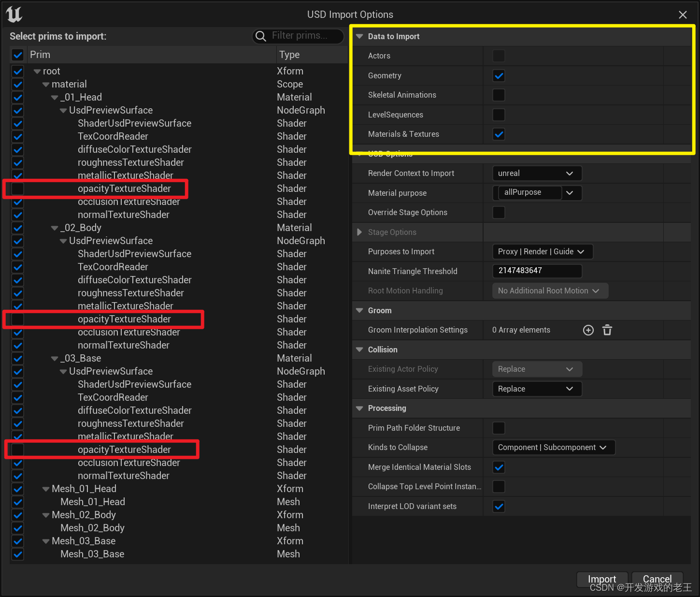The height and width of the screenshot is (597, 700).
Task: Open Existing Asset Policy dropdown
Action: tap(537, 389)
